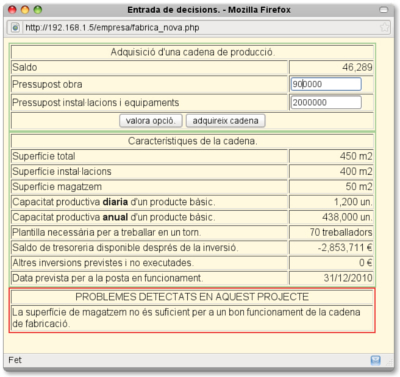
Task: Toggle the toolbar pill button in title bar
Action: [384, 10]
